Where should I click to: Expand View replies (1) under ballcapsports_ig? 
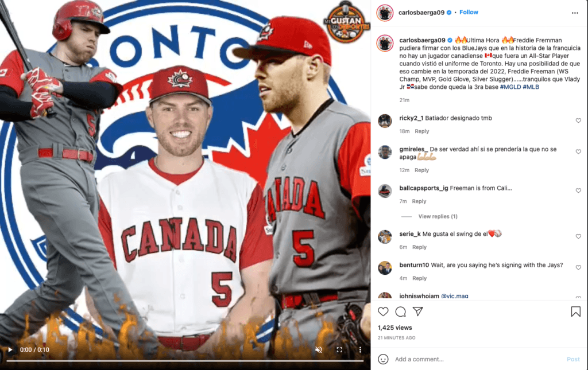[x=438, y=216]
